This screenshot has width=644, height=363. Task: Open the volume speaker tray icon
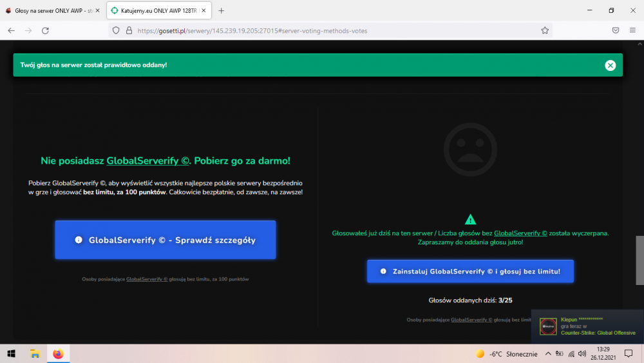(x=582, y=354)
